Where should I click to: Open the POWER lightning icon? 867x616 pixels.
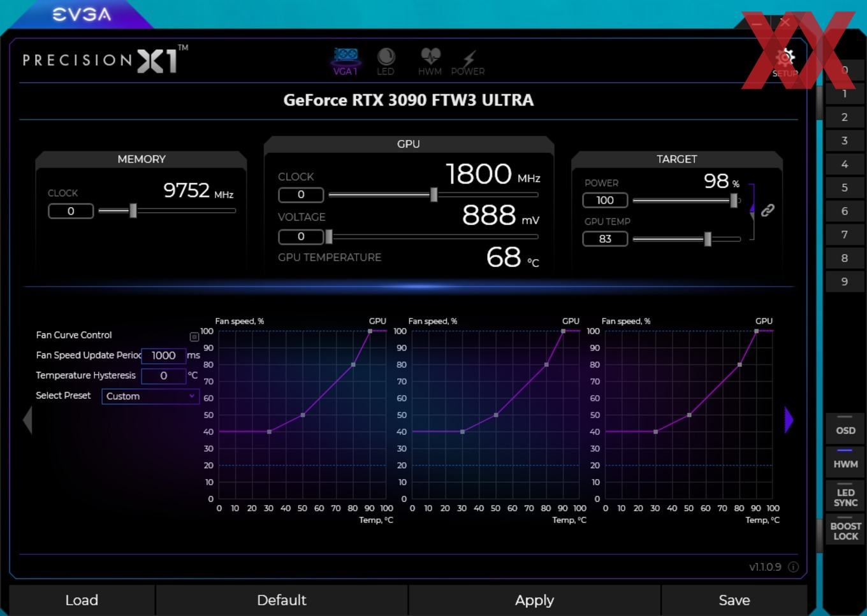coord(468,62)
